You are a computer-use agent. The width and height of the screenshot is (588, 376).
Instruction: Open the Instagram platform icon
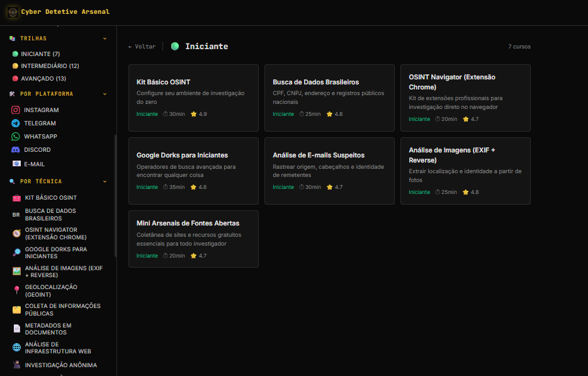tap(15, 110)
